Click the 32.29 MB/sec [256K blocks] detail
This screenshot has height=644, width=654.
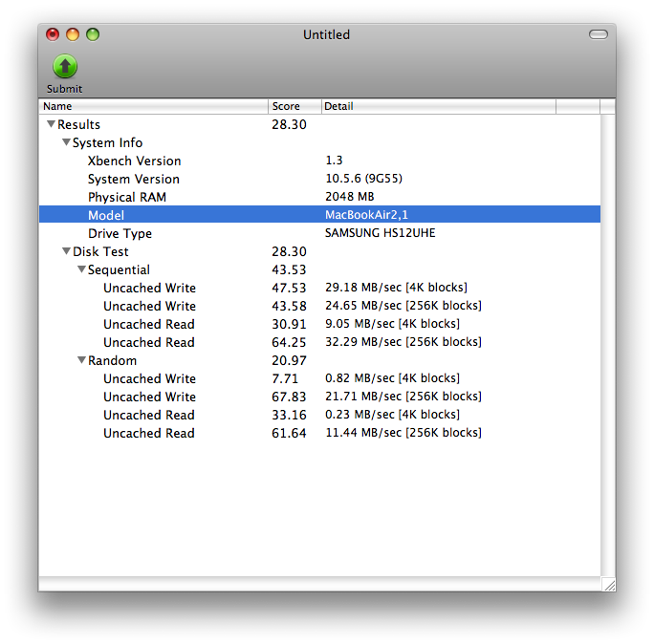tap(403, 342)
